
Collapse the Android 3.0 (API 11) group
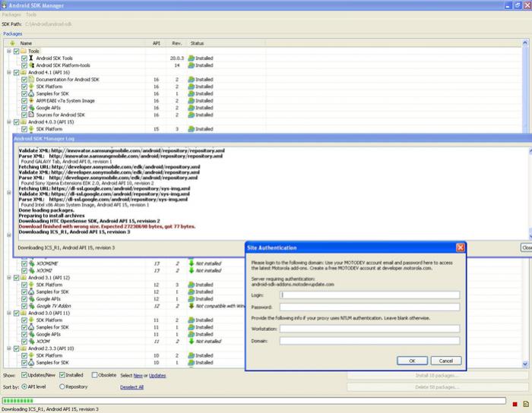tap(9, 313)
